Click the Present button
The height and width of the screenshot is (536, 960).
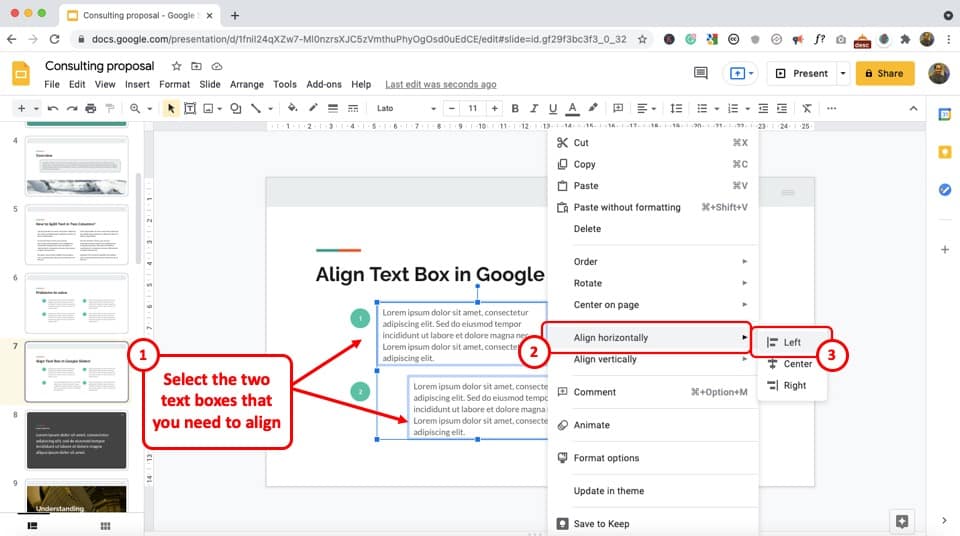pos(801,74)
